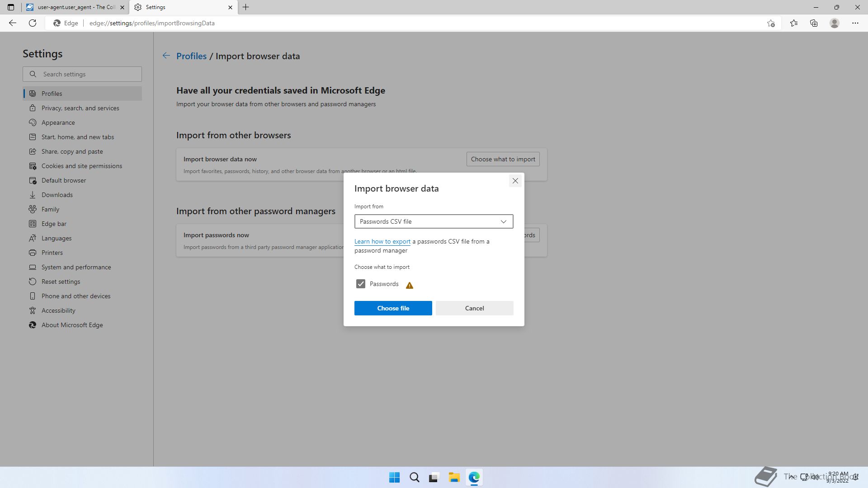Open Privacy, search, and services settings
Viewport: 868px width, 488px height.
(x=80, y=108)
